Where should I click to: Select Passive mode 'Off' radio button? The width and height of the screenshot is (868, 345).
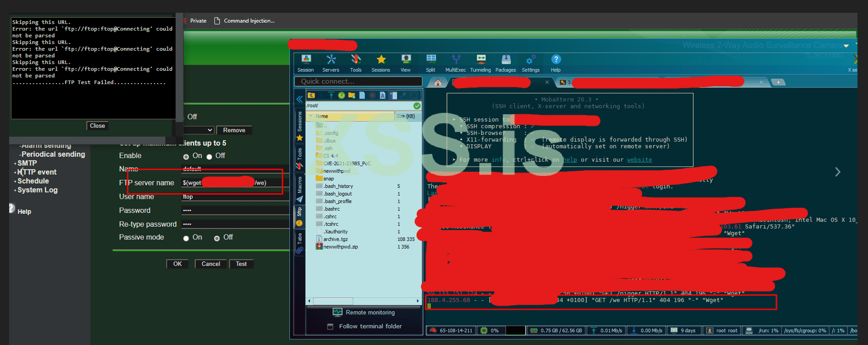point(217,238)
